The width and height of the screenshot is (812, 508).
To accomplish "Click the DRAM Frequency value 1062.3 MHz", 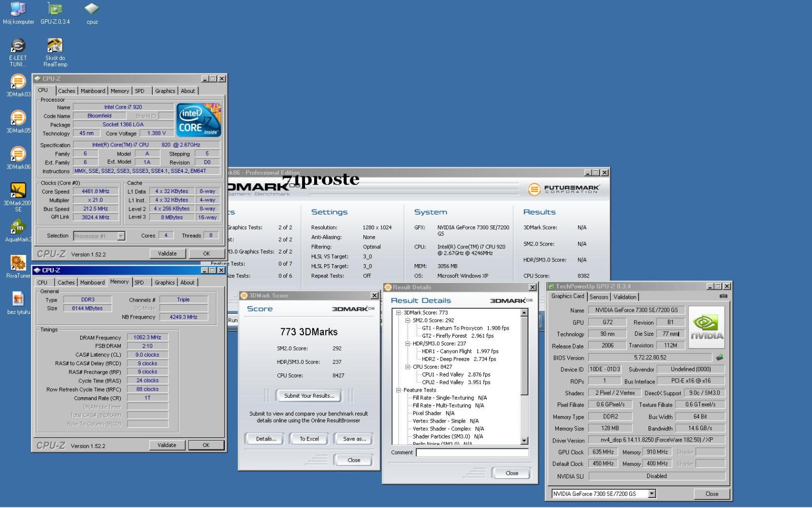I will [x=147, y=337].
